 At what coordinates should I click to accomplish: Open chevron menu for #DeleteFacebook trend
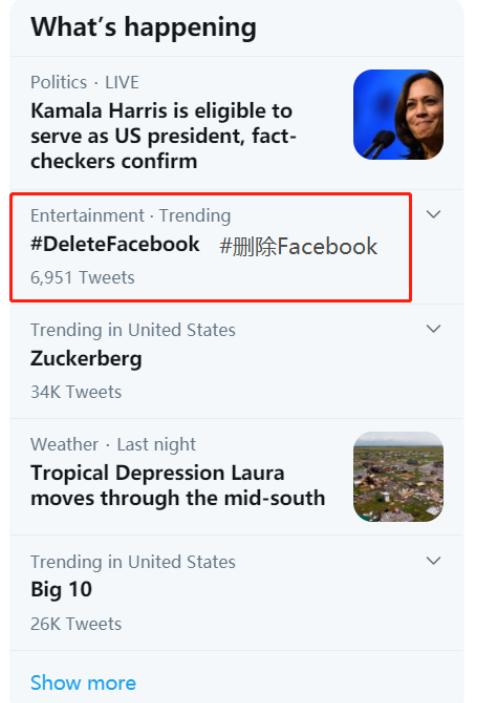pos(433,214)
